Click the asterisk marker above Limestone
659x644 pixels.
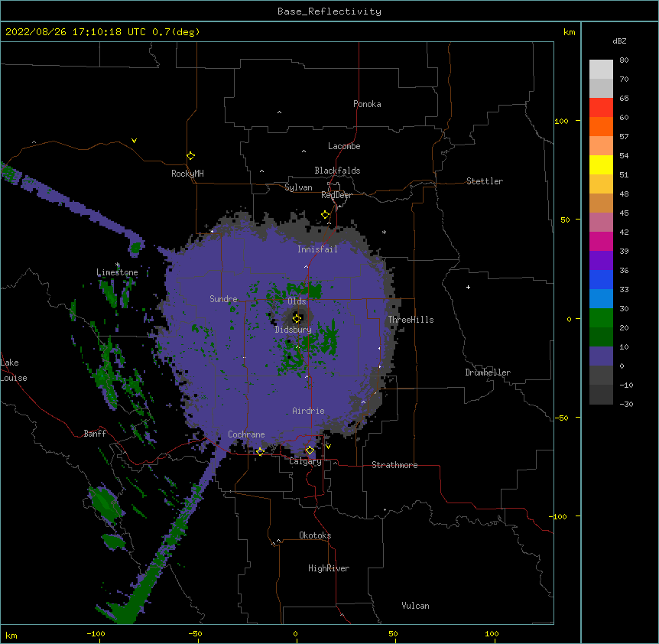tap(118, 265)
